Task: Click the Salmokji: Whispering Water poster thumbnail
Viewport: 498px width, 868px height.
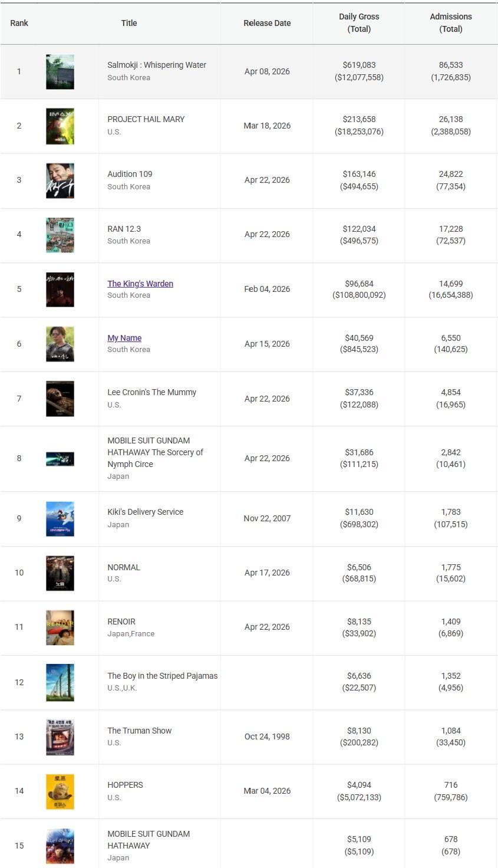Action: pyautogui.click(x=60, y=72)
